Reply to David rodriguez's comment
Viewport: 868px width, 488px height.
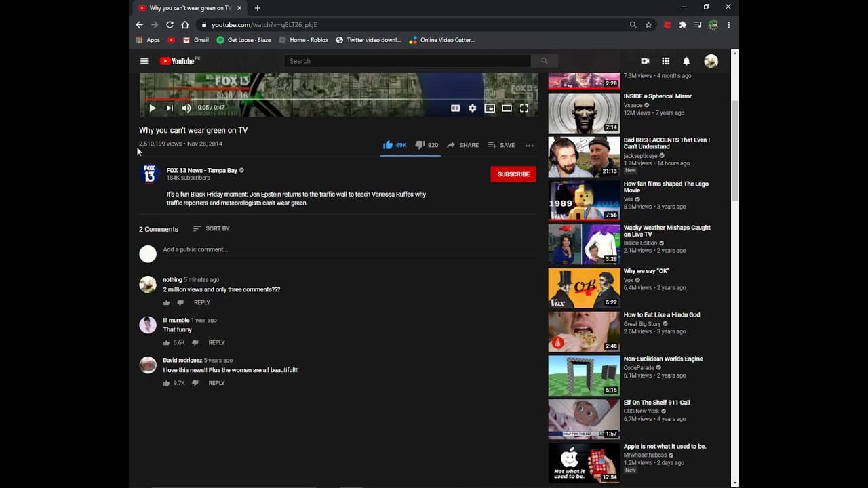[216, 383]
